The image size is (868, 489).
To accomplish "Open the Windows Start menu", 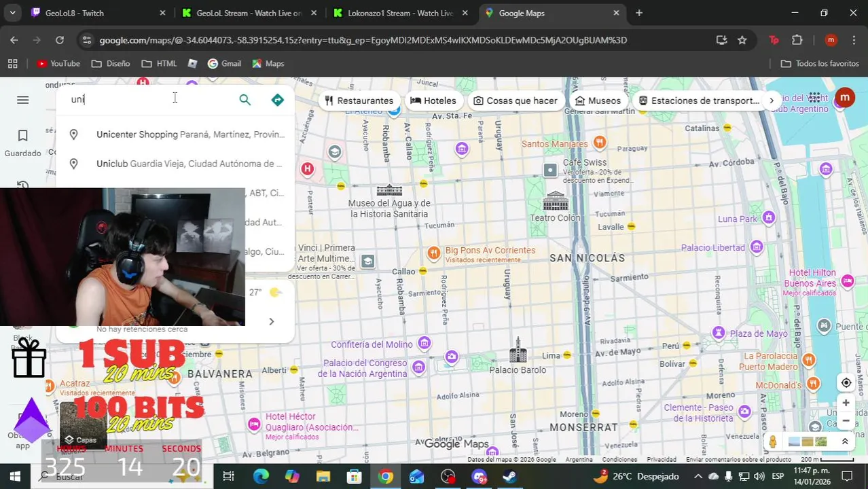I will [15, 476].
